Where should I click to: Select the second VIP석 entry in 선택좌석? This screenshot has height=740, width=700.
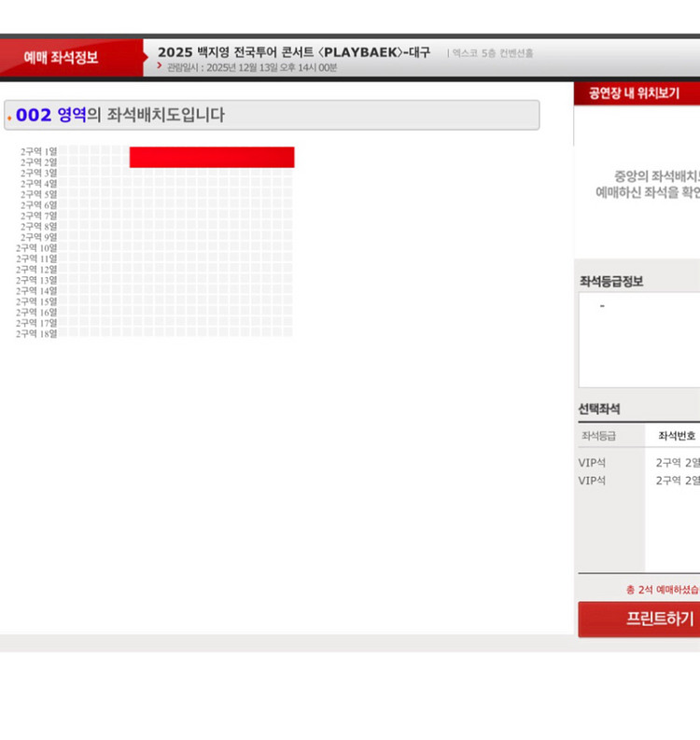(x=593, y=481)
